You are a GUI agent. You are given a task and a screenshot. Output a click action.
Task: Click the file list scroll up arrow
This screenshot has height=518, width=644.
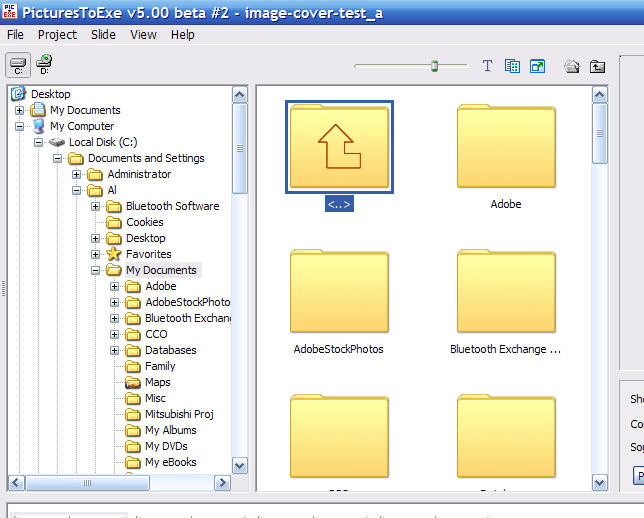tap(600, 95)
